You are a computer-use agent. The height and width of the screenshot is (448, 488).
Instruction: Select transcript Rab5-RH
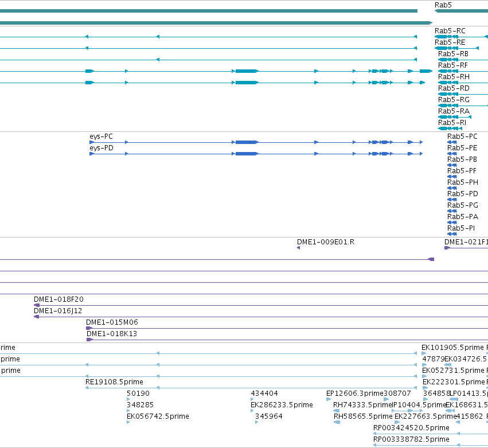[x=454, y=77]
